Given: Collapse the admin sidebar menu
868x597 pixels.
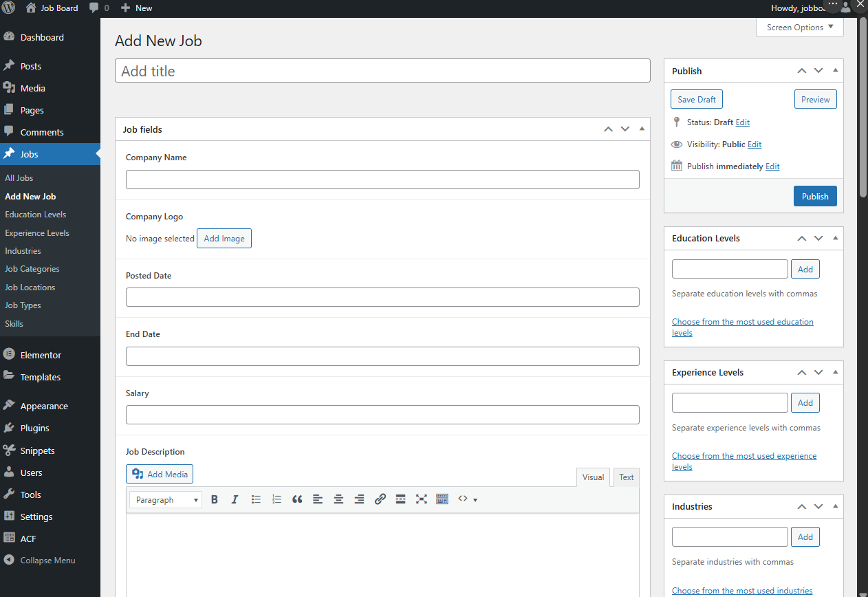Looking at the screenshot, I should click(x=47, y=560).
